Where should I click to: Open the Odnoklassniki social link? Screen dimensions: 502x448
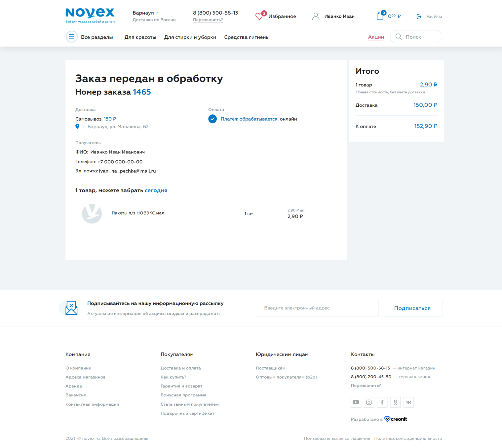pos(395,402)
